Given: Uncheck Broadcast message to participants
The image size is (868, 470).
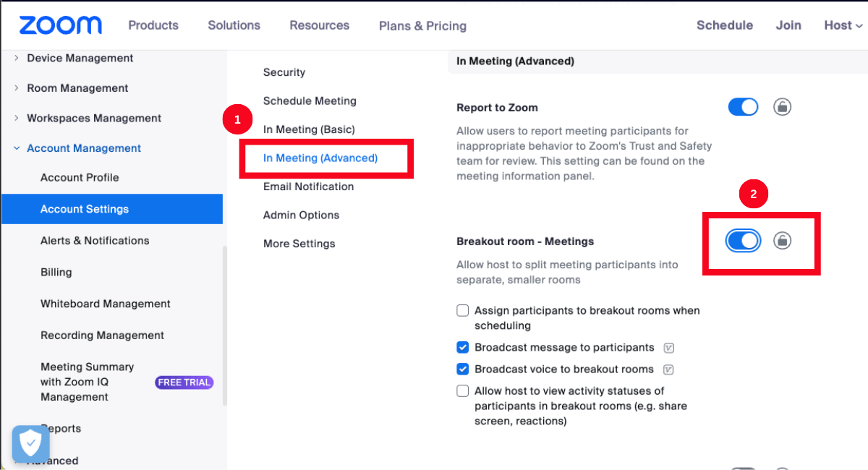Looking at the screenshot, I should tap(463, 348).
